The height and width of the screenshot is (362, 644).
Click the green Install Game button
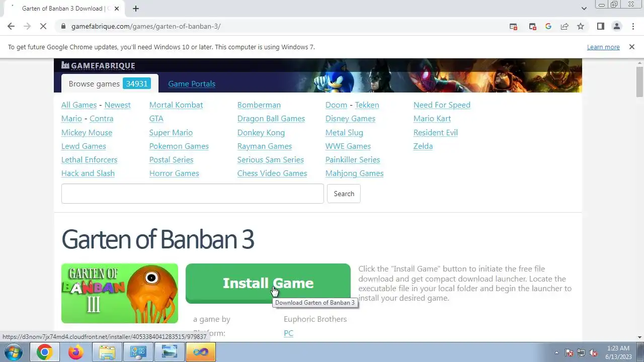click(x=268, y=283)
